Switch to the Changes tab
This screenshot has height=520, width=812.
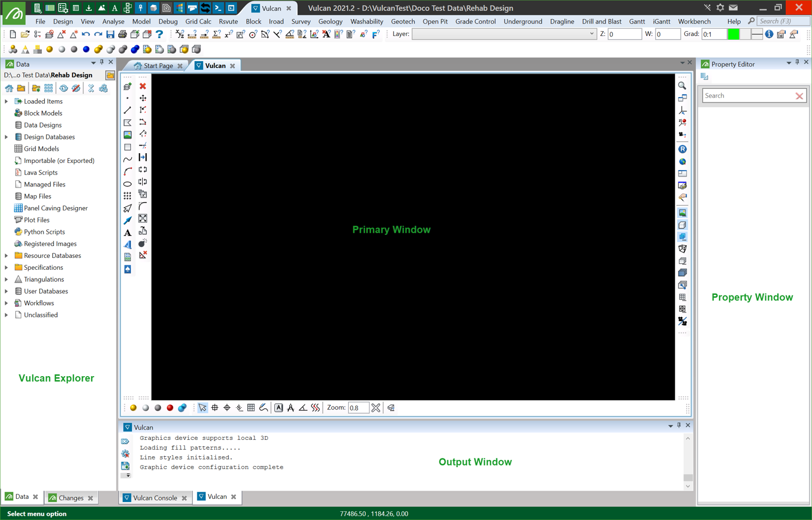71,498
